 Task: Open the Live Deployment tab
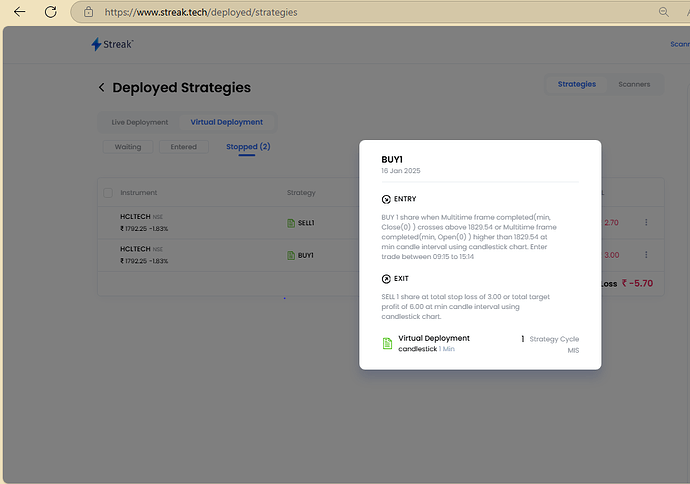click(139, 122)
